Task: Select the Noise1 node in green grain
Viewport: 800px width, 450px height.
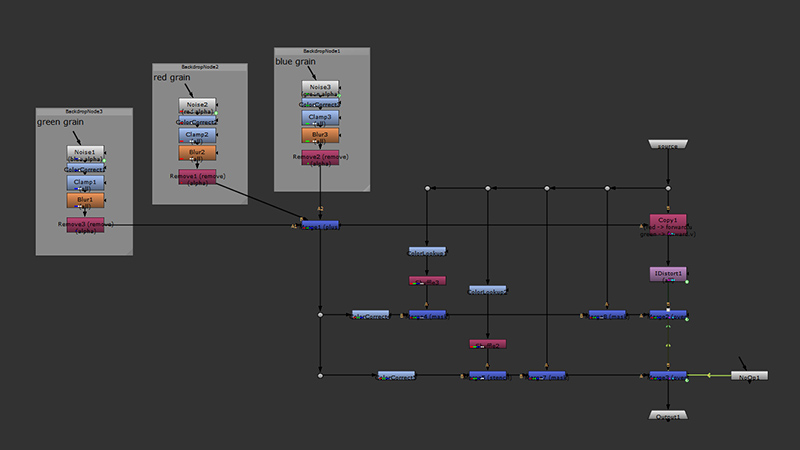Action: (x=85, y=152)
